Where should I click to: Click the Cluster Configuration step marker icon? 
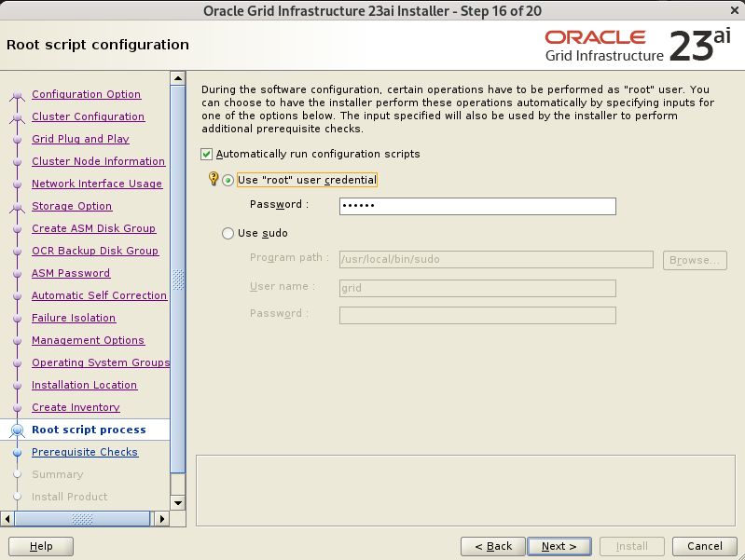(18, 116)
